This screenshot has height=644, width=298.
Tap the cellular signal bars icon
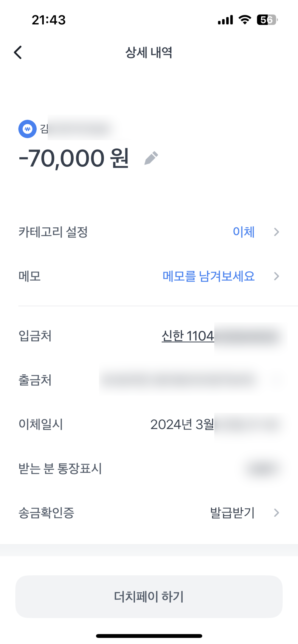[225, 20]
